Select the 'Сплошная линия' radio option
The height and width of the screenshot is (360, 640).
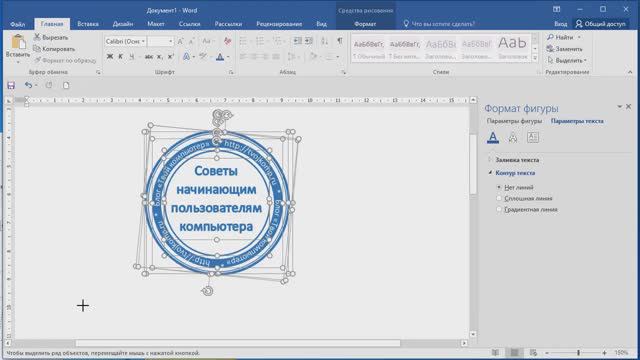(499, 198)
